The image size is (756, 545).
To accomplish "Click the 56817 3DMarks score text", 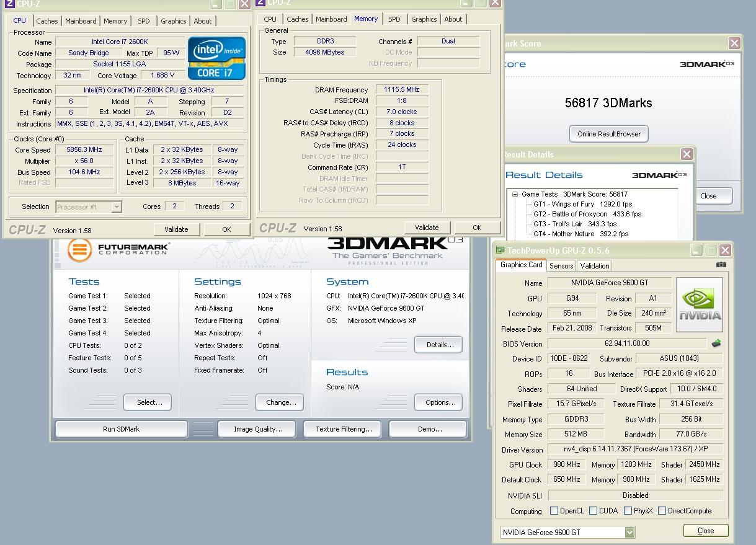I will coord(608,103).
